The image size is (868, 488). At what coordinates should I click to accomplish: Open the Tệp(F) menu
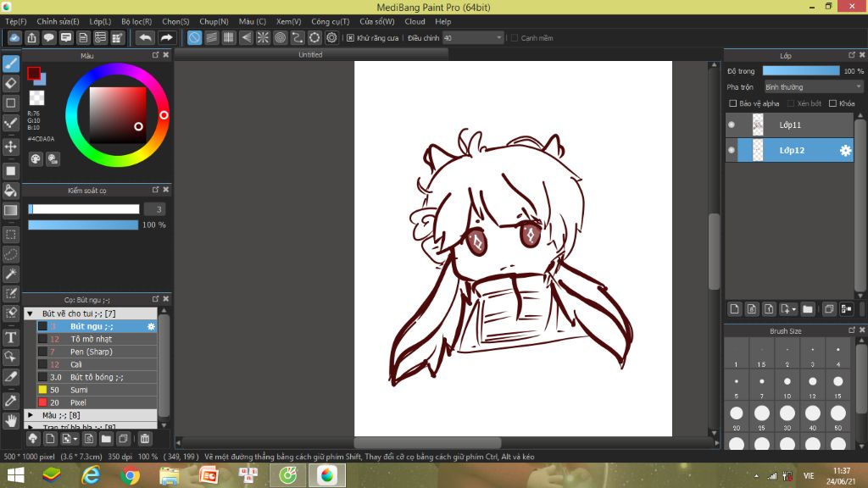pyautogui.click(x=16, y=21)
